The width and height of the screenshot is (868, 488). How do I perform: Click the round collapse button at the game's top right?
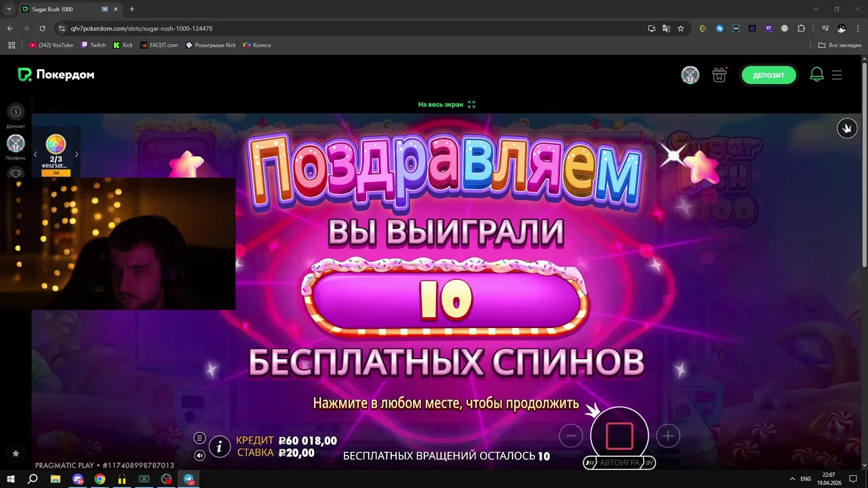click(x=847, y=128)
